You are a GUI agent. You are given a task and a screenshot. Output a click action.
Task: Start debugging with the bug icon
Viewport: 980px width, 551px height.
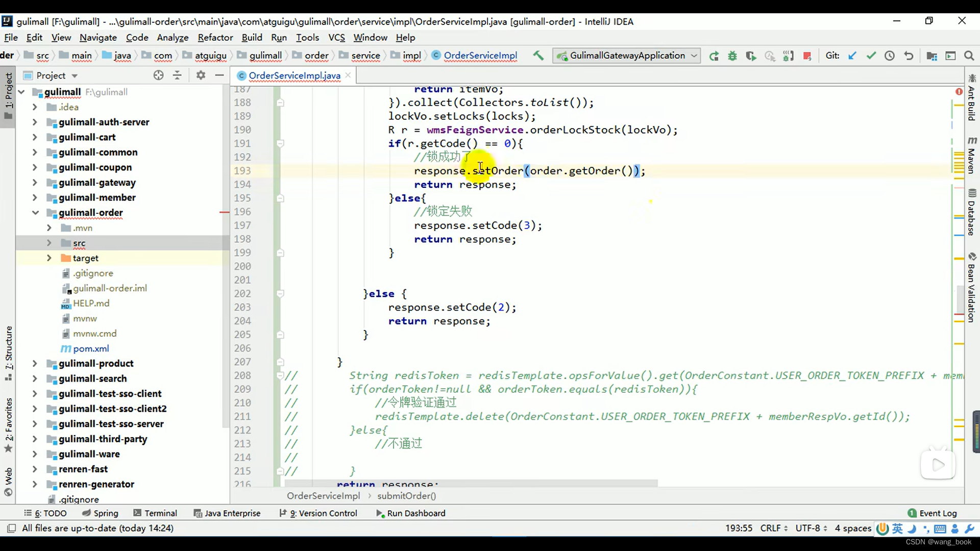[x=732, y=56]
